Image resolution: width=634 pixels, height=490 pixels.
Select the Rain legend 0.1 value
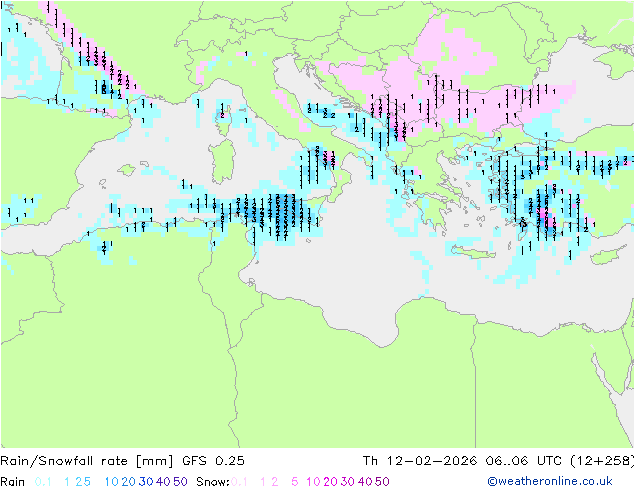(x=43, y=482)
